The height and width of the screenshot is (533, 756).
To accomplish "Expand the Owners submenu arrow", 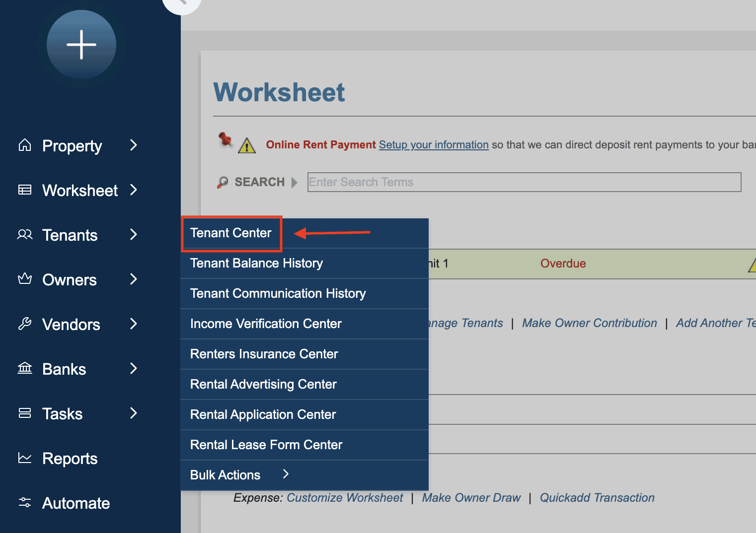I will click(x=133, y=279).
